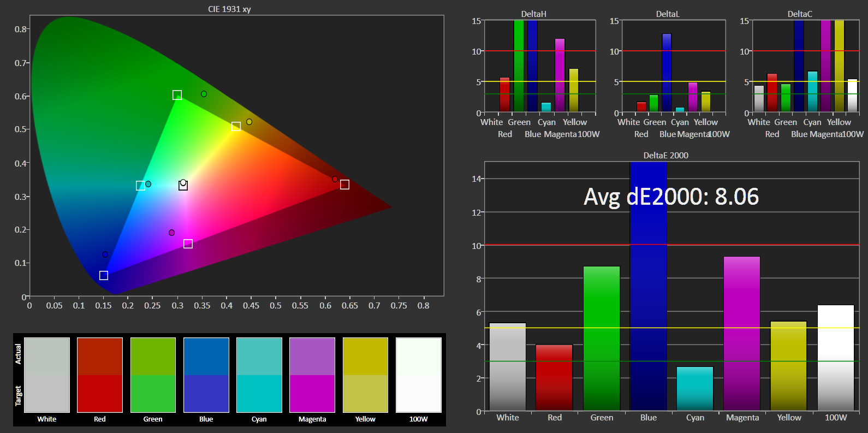Click the Red bar in DeltaE 2000 chart

pos(554,377)
